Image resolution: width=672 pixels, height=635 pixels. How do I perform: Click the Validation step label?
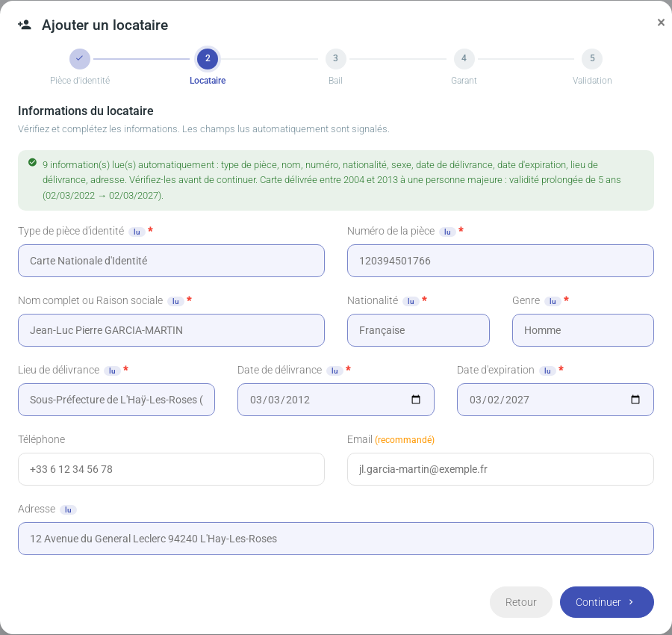point(592,81)
